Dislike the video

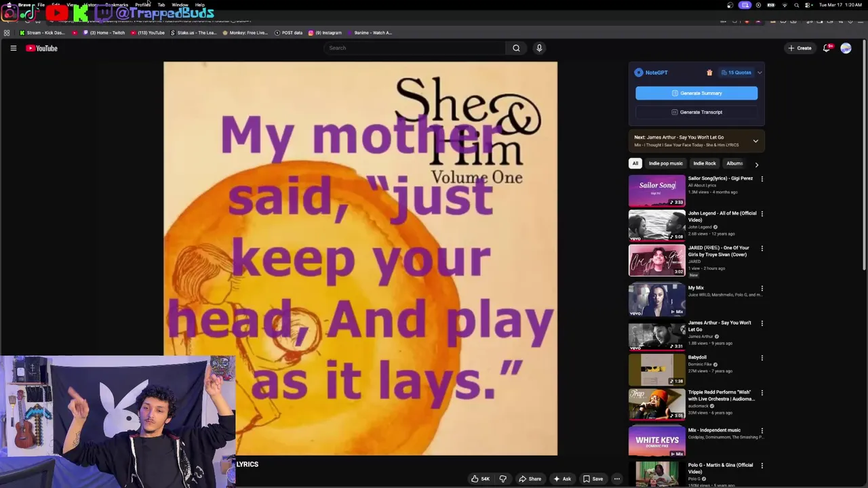(x=502, y=479)
